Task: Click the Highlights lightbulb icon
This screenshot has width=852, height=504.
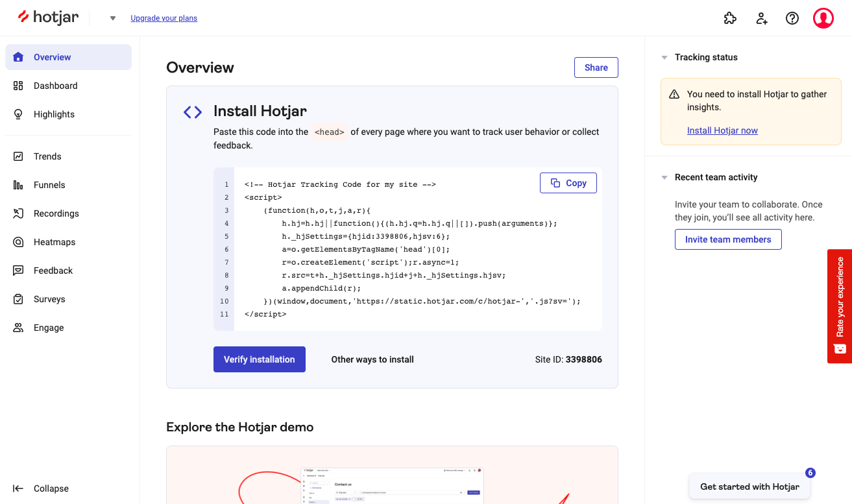Action: [19, 114]
